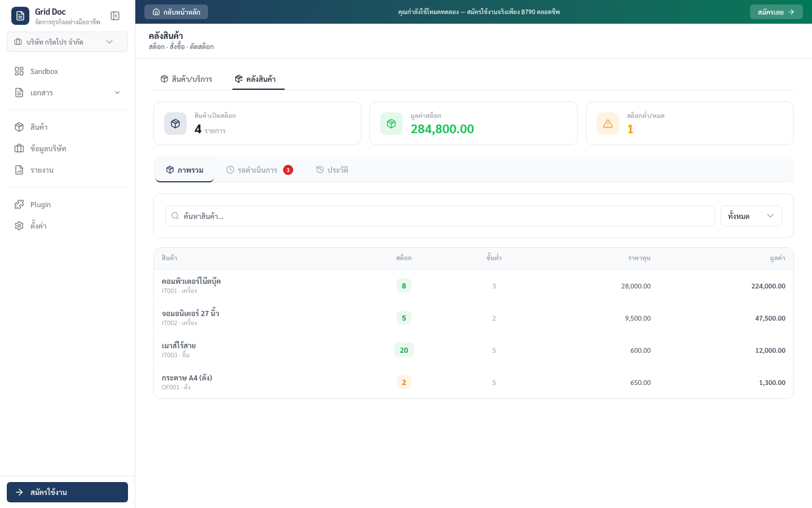Click the ข้อมูลบริษัท sidebar icon
The width and height of the screenshot is (812, 508).
click(20, 148)
